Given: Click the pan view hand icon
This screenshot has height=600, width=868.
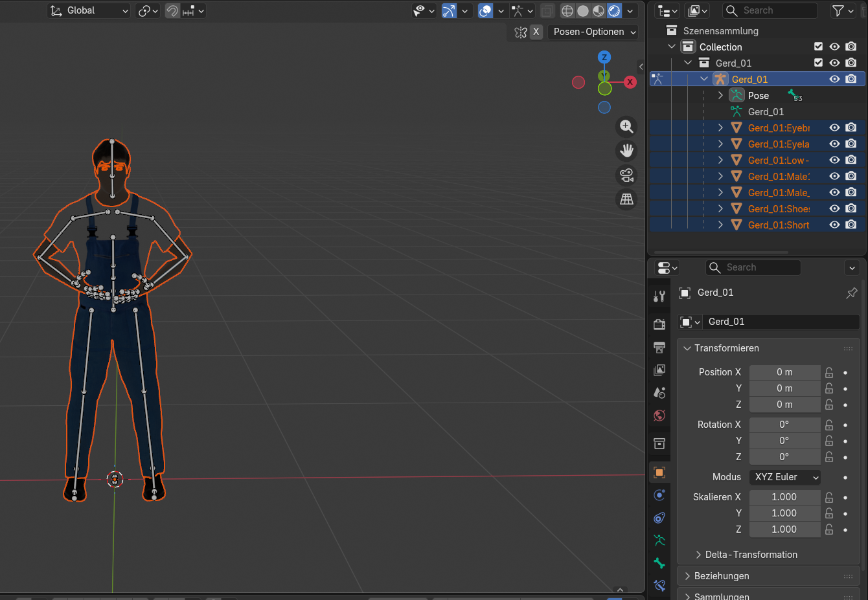Looking at the screenshot, I should point(626,151).
